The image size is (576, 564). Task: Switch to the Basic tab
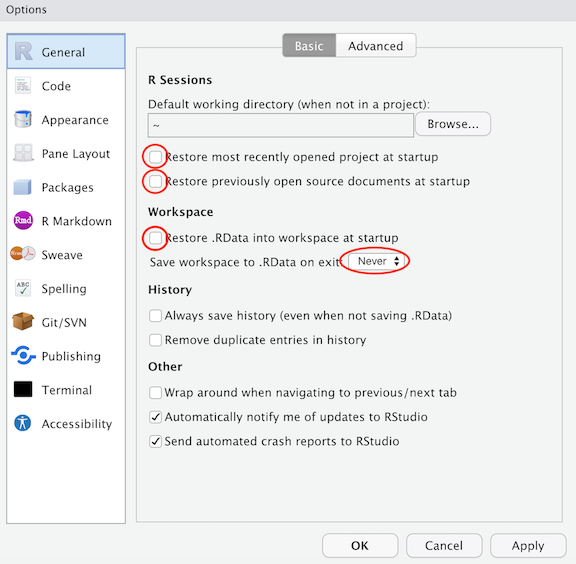click(309, 46)
